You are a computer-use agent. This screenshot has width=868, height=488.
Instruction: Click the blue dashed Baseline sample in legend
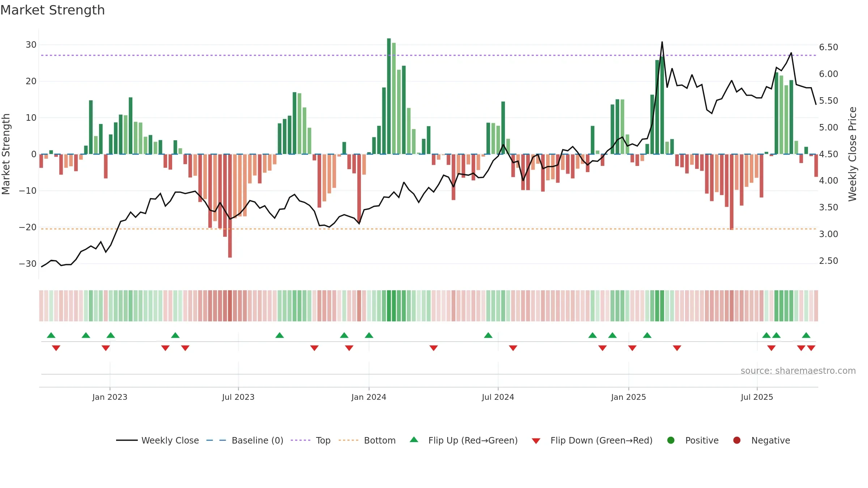(x=216, y=440)
